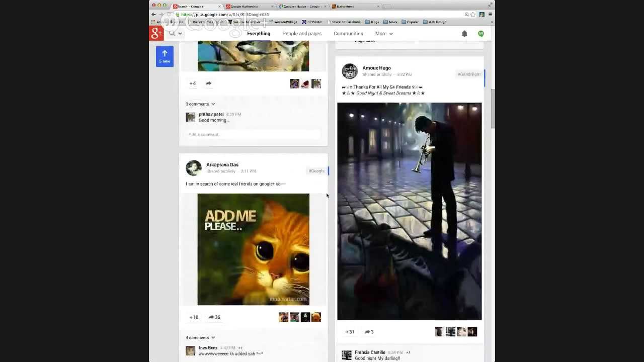Switch to the Google+ Badge tab
Screen dimensions: 644x362
[x=302, y=6]
